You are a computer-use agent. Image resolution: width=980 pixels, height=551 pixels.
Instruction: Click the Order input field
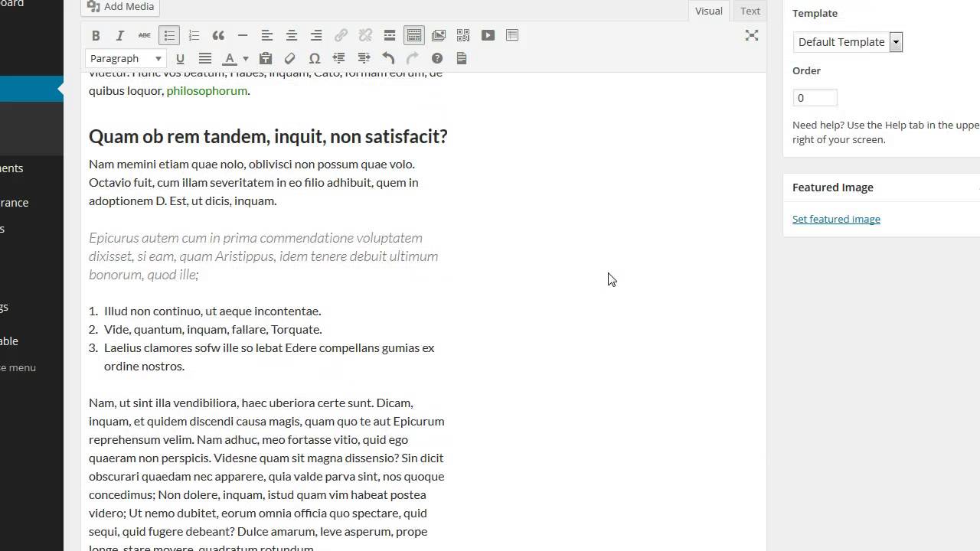click(x=815, y=98)
